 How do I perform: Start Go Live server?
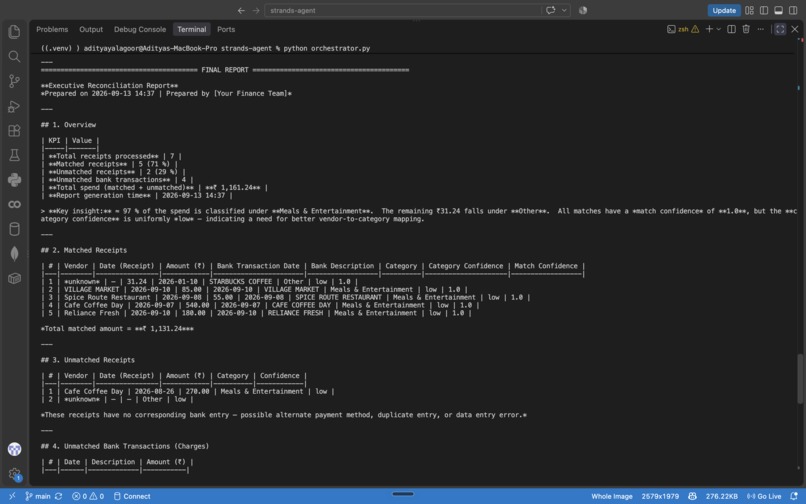(x=764, y=496)
